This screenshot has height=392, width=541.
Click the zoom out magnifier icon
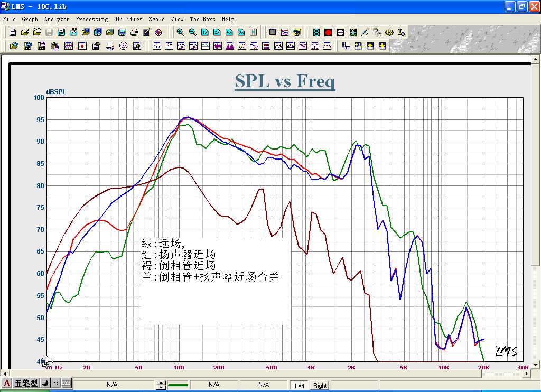coord(193,32)
